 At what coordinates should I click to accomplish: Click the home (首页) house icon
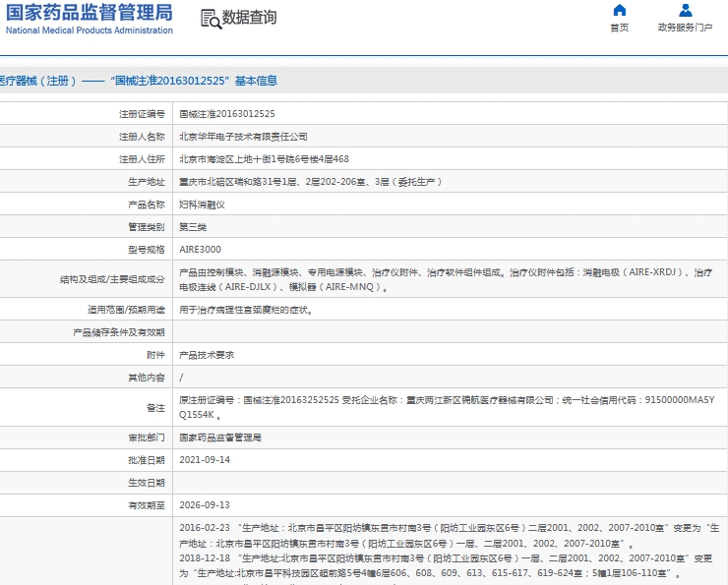tap(620, 10)
